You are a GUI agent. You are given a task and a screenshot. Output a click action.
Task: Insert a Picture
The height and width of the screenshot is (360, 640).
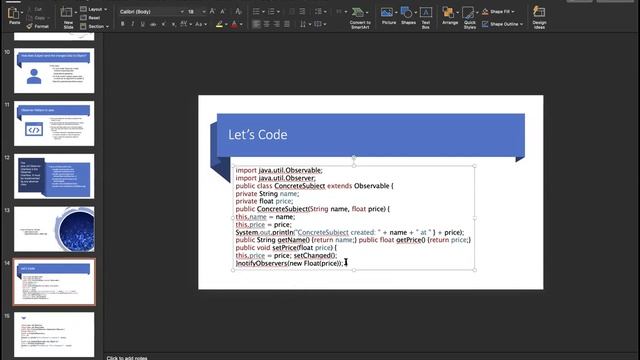click(388, 16)
